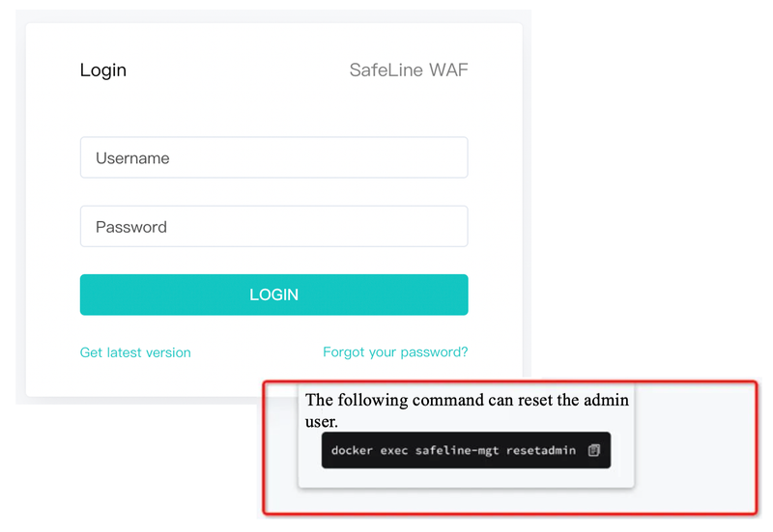Select the word docker in the command
The width and height of the screenshot is (773, 532).
352,450
